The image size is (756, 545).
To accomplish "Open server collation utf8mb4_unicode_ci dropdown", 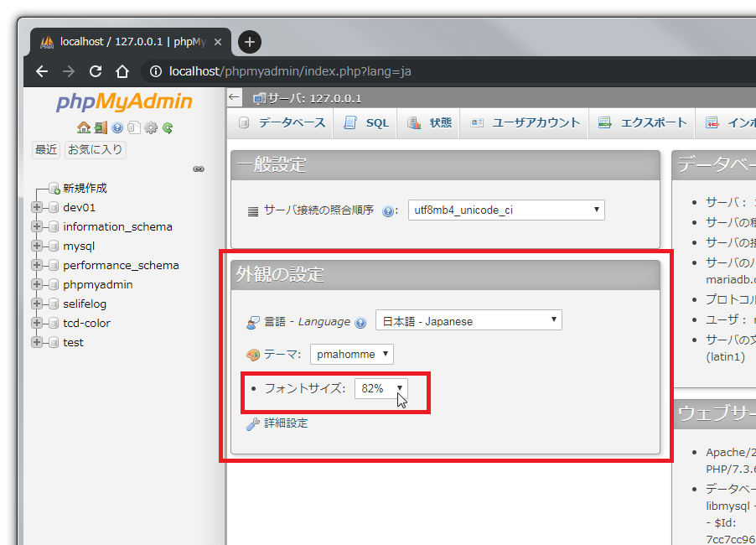I will coord(505,210).
